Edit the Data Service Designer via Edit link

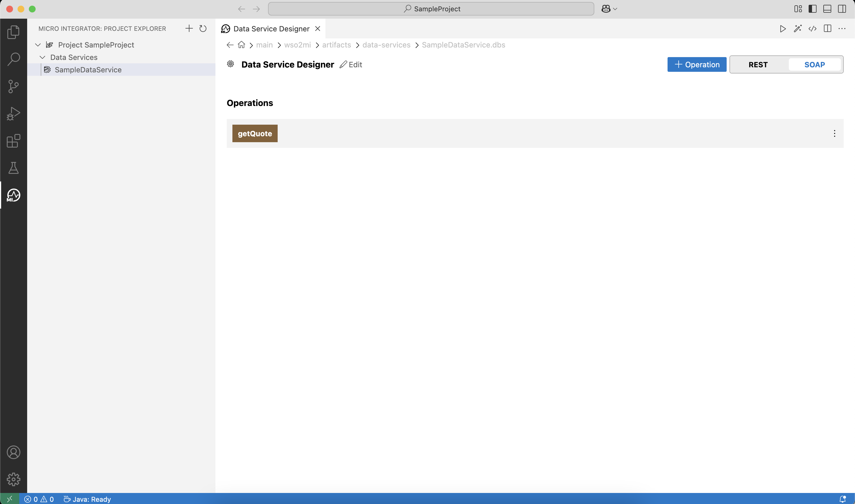[351, 64]
